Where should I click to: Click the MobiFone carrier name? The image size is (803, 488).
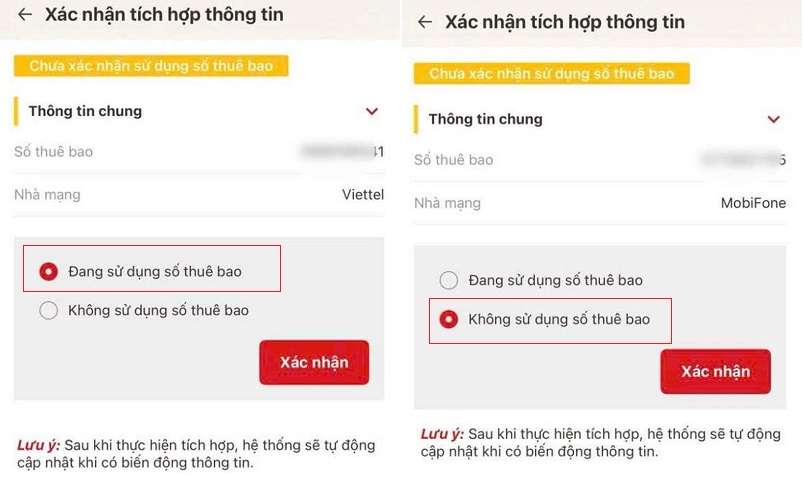pyautogui.click(x=753, y=203)
